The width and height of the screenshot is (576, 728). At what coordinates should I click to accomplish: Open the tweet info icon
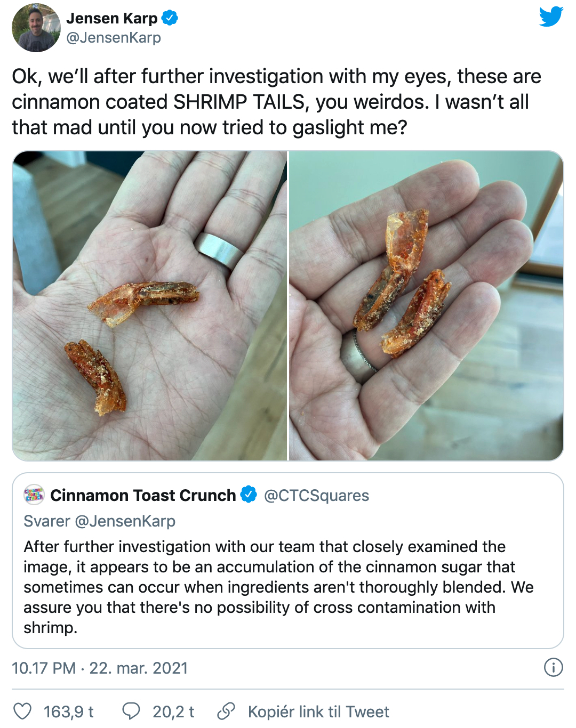553,667
